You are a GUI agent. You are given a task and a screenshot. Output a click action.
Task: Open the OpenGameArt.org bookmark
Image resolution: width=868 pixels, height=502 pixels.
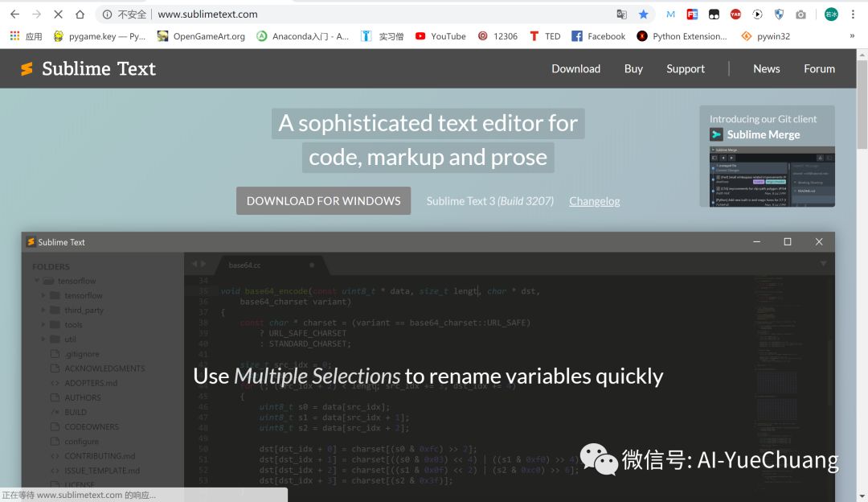pos(201,36)
